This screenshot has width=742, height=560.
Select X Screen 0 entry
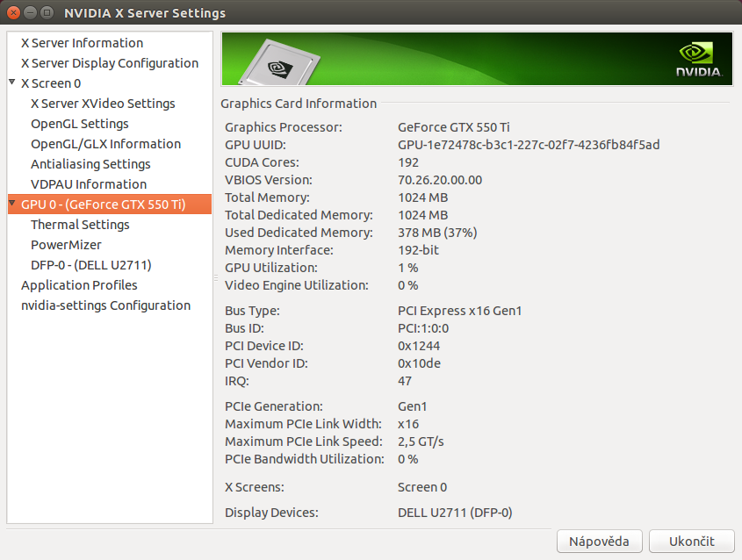51,83
